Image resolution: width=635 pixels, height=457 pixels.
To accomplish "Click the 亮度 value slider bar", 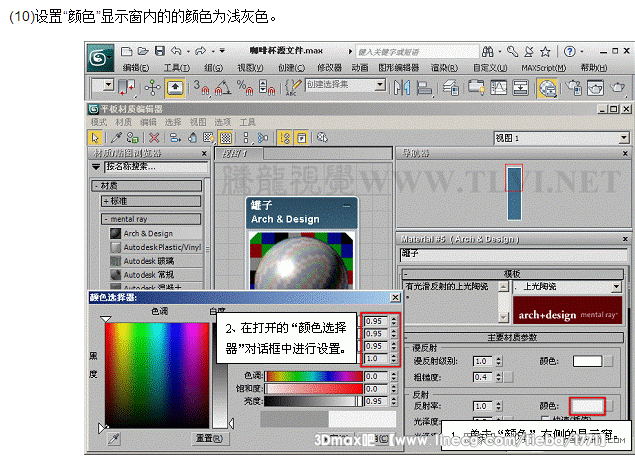I will pos(313,401).
